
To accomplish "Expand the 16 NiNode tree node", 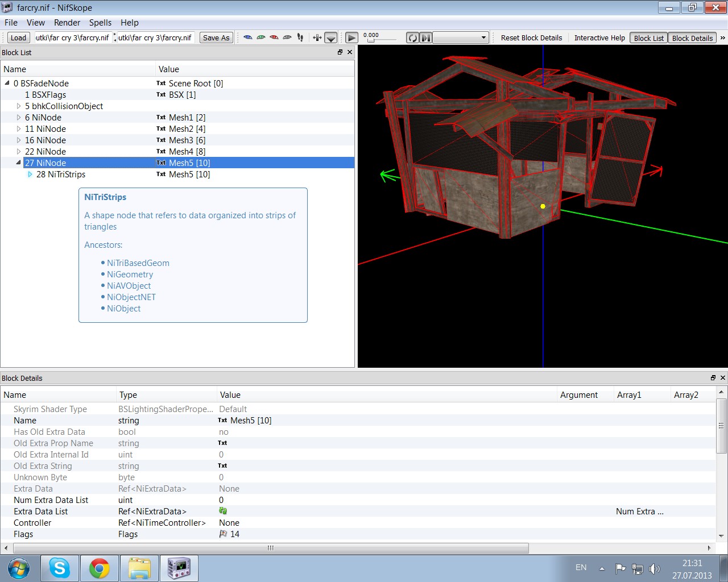I will [x=19, y=140].
